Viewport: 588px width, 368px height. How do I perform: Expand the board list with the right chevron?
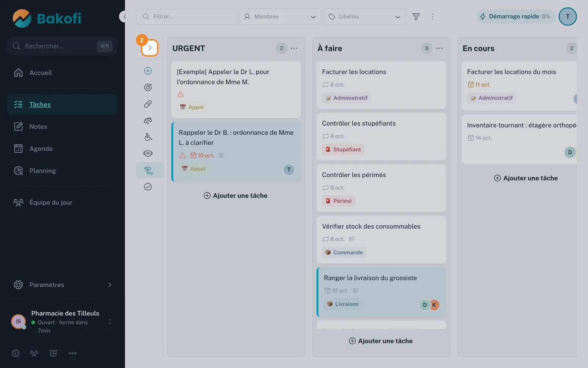pyautogui.click(x=150, y=48)
